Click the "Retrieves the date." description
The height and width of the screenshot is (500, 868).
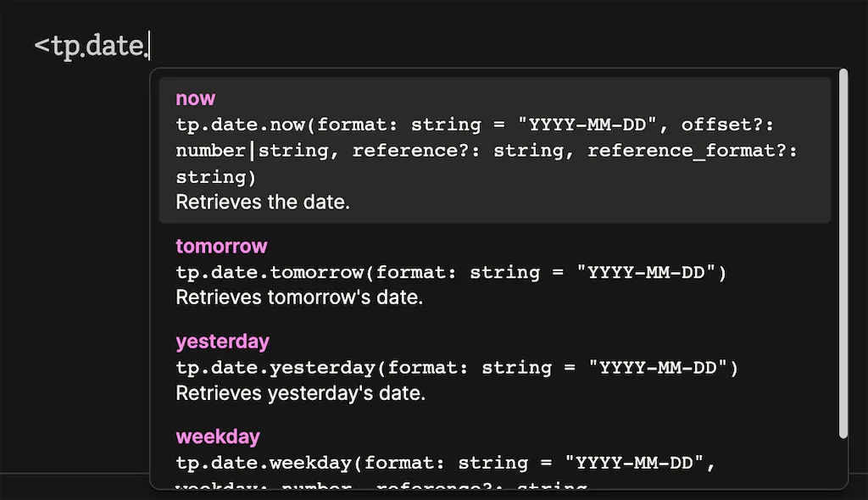[x=263, y=203]
